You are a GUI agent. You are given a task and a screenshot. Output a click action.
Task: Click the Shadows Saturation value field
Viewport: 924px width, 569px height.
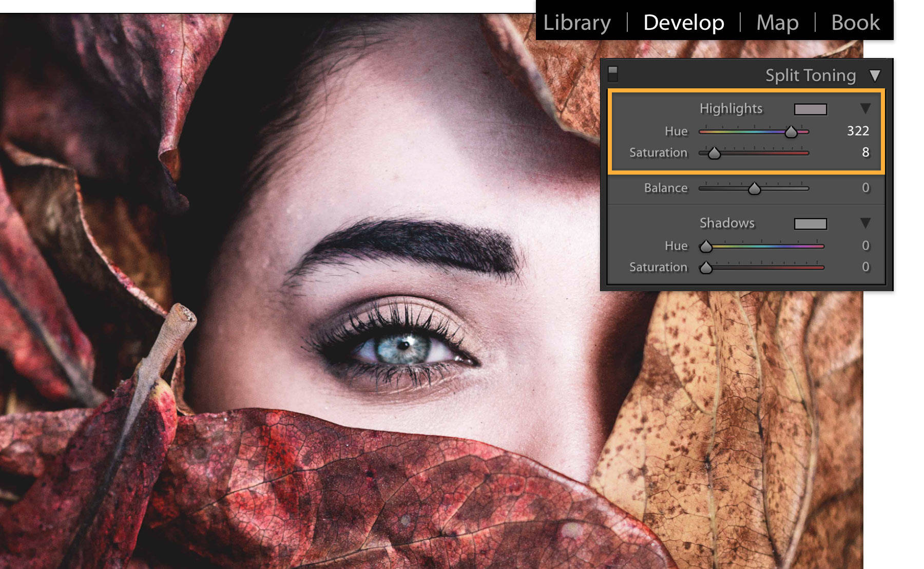[x=865, y=268]
